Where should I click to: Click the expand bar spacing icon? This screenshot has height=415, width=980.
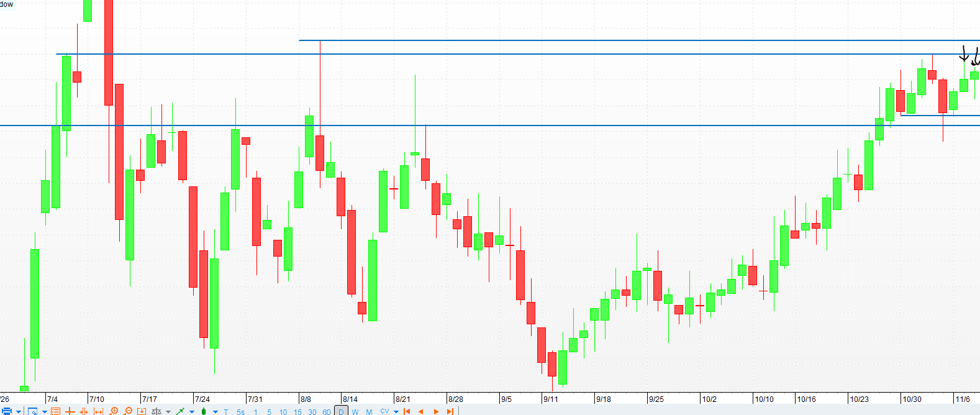tap(98, 411)
